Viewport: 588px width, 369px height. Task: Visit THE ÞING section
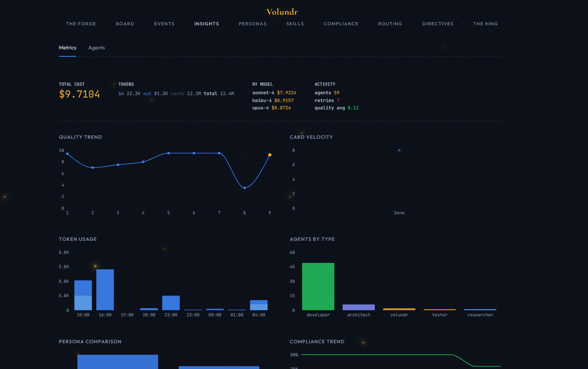point(485,24)
